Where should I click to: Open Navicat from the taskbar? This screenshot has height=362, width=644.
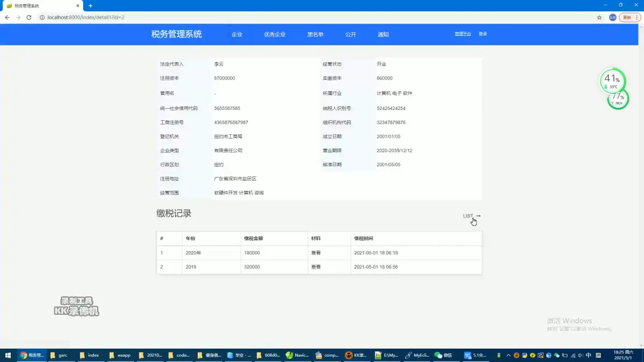pos(297,354)
